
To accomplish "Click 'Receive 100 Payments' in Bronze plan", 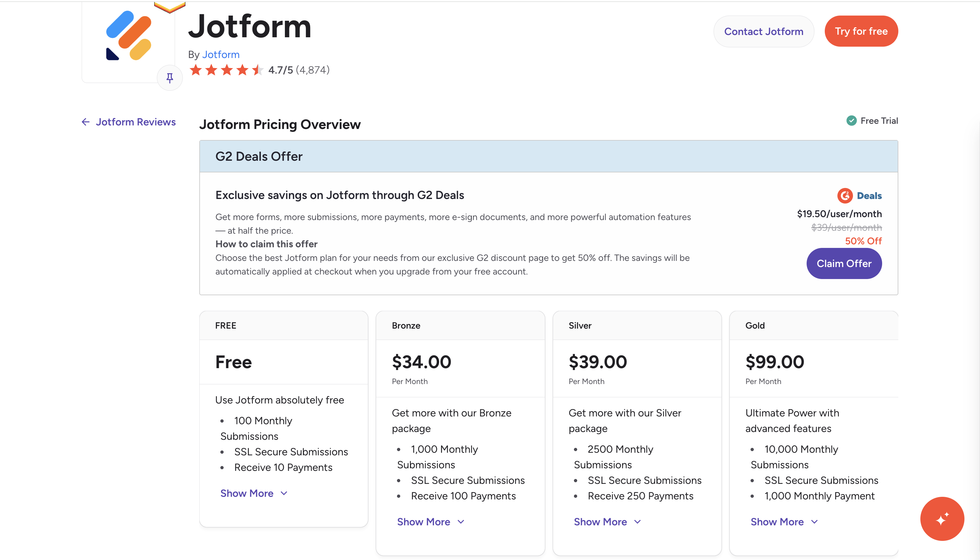I will (x=463, y=496).
